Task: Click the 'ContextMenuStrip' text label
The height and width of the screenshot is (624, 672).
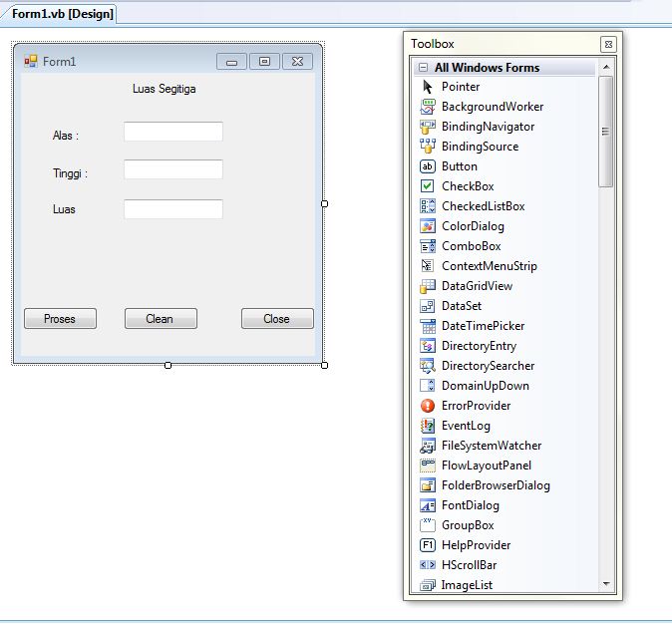Action: [x=489, y=266]
